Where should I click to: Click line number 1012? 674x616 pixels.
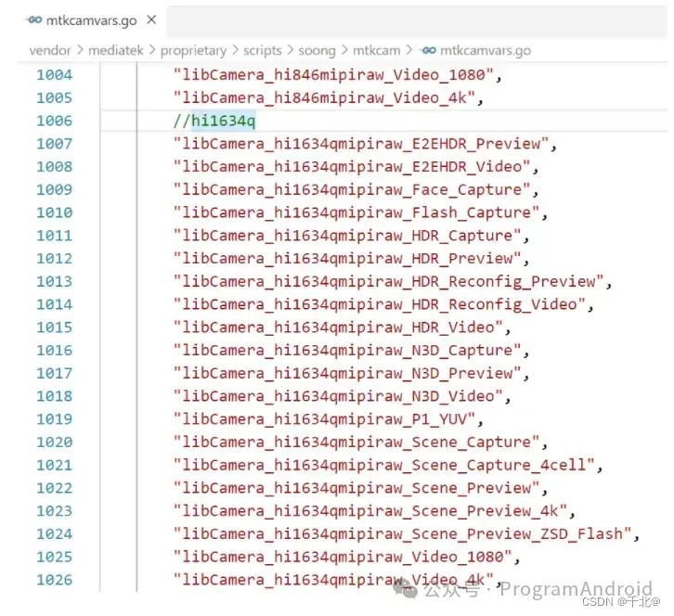tap(54, 259)
